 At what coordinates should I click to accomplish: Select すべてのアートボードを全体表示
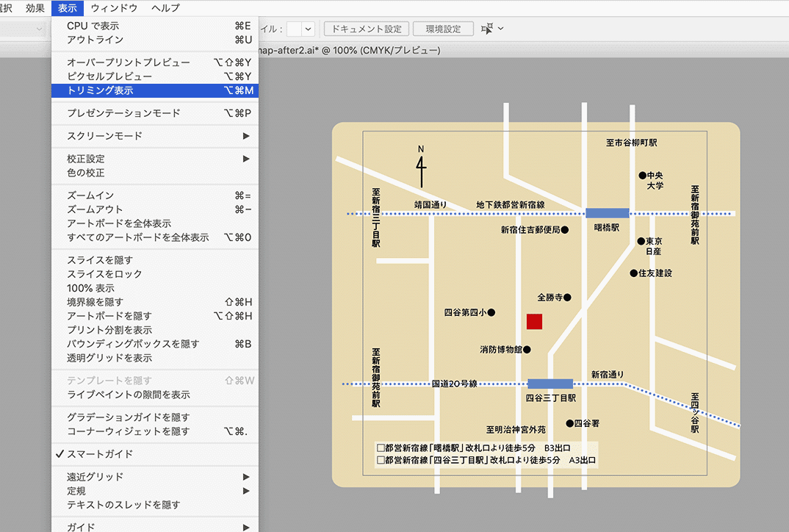155,237
